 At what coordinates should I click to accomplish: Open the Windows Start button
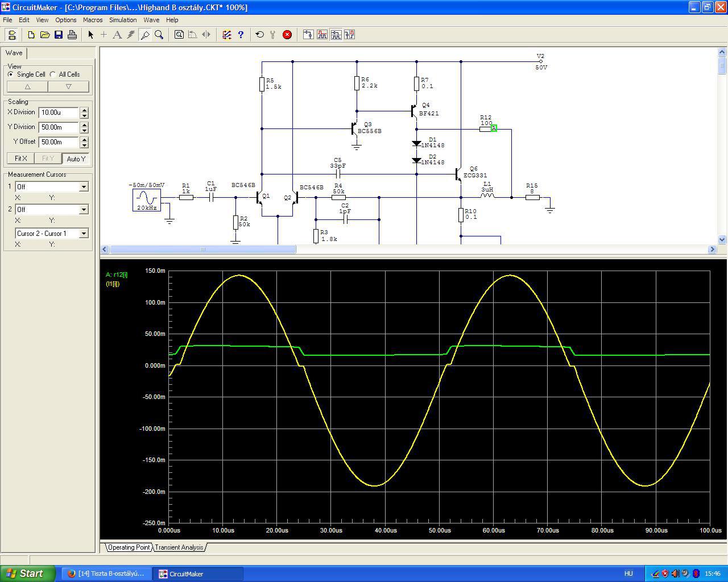tap(28, 573)
